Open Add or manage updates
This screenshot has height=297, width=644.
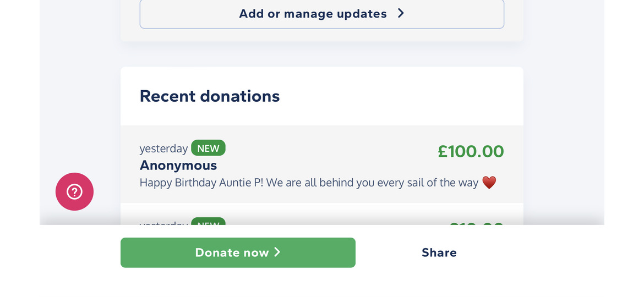click(322, 14)
